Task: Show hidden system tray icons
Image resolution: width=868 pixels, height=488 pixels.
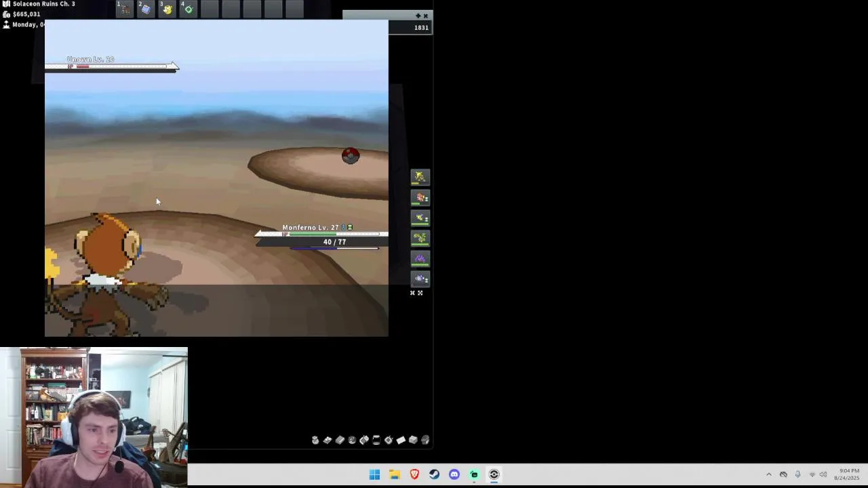Action: [x=768, y=474]
